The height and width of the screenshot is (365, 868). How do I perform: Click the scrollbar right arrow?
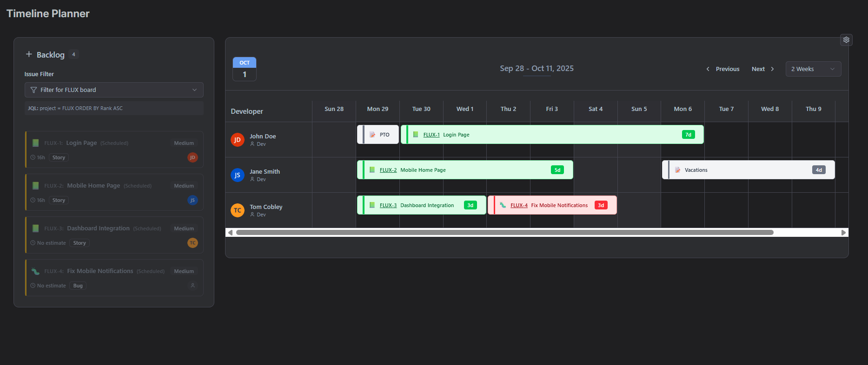(x=843, y=233)
